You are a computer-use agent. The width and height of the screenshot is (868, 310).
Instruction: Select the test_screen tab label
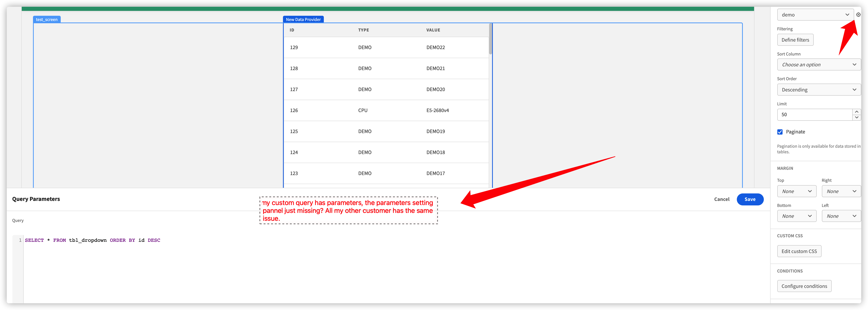coord(46,19)
